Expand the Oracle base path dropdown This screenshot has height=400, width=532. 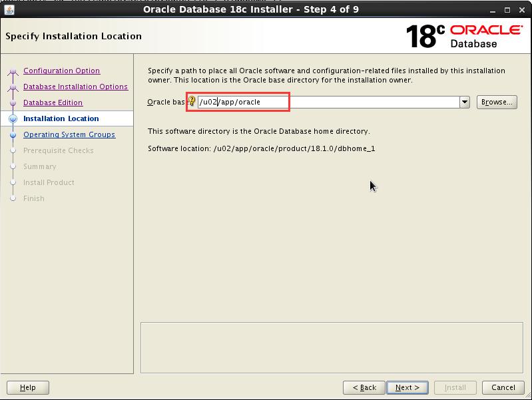[465, 102]
